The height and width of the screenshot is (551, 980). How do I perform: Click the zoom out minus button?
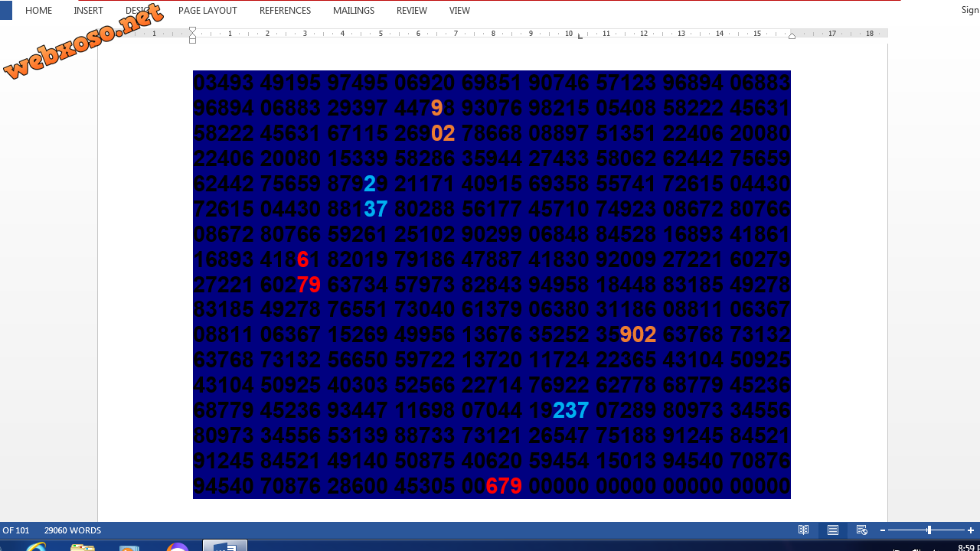[x=883, y=530]
